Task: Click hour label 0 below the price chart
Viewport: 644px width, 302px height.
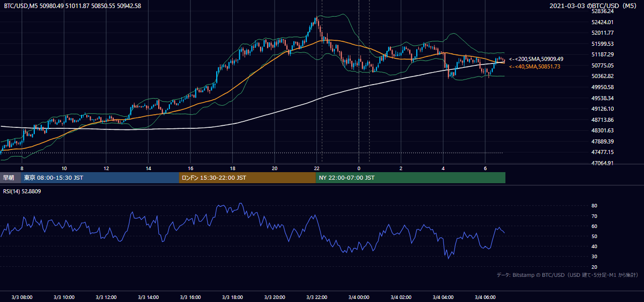Action: pyautogui.click(x=359, y=168)
